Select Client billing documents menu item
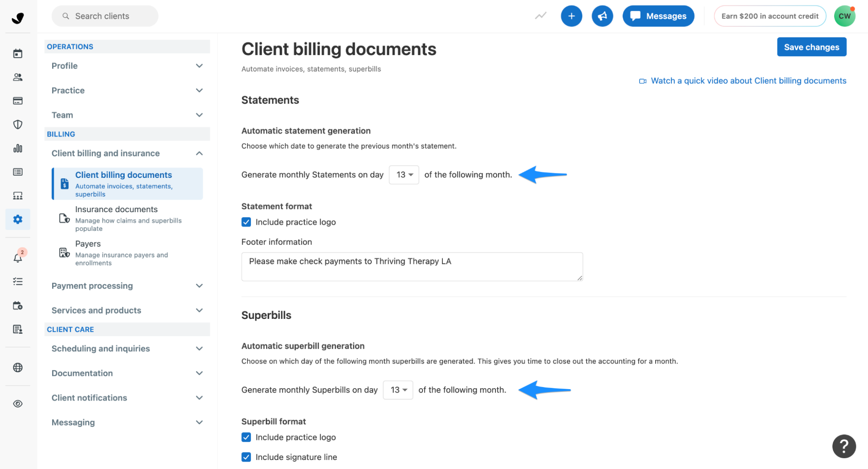This screenshot has height=469, width=868. click(x=127, y=184)
